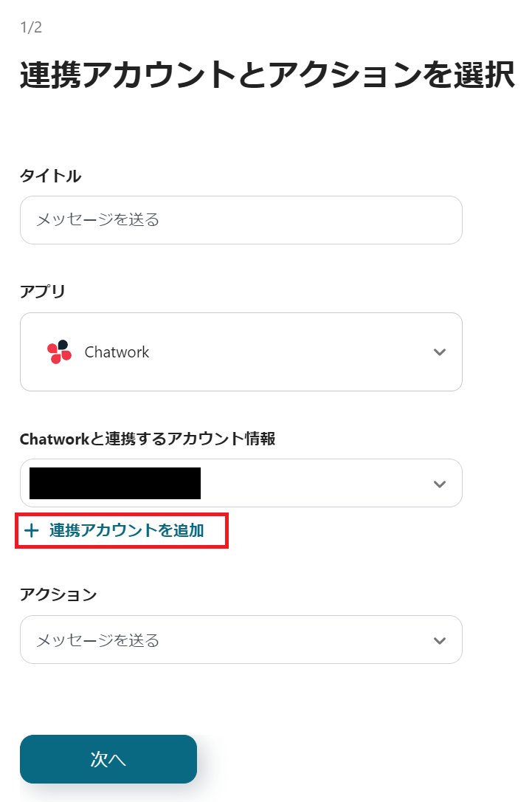The image size is (532, 802).
Task: Click the red highlighted add-account area
Action: [x=122, y=530]
